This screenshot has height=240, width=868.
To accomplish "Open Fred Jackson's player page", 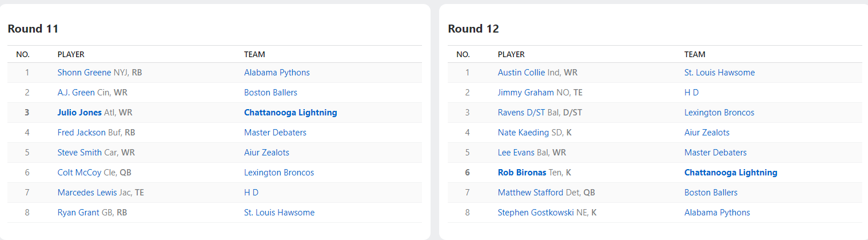I will [82, 133].
